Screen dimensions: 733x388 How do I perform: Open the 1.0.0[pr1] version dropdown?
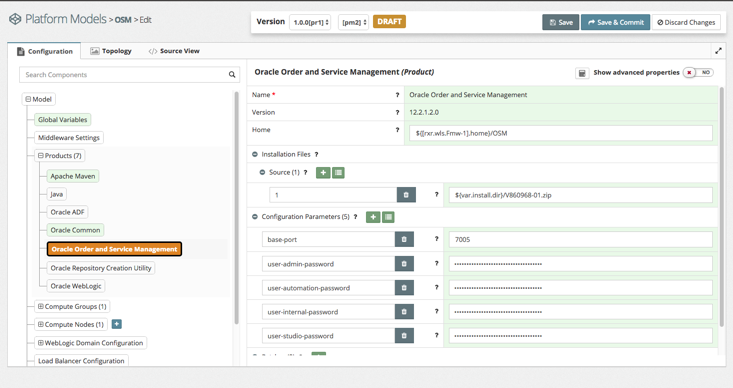tap(310, 22)
